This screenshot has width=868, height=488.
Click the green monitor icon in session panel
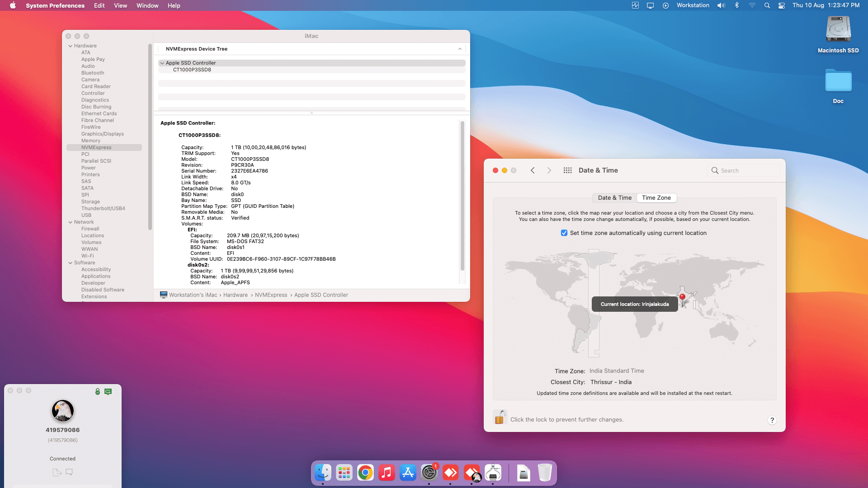click(108, 391)
